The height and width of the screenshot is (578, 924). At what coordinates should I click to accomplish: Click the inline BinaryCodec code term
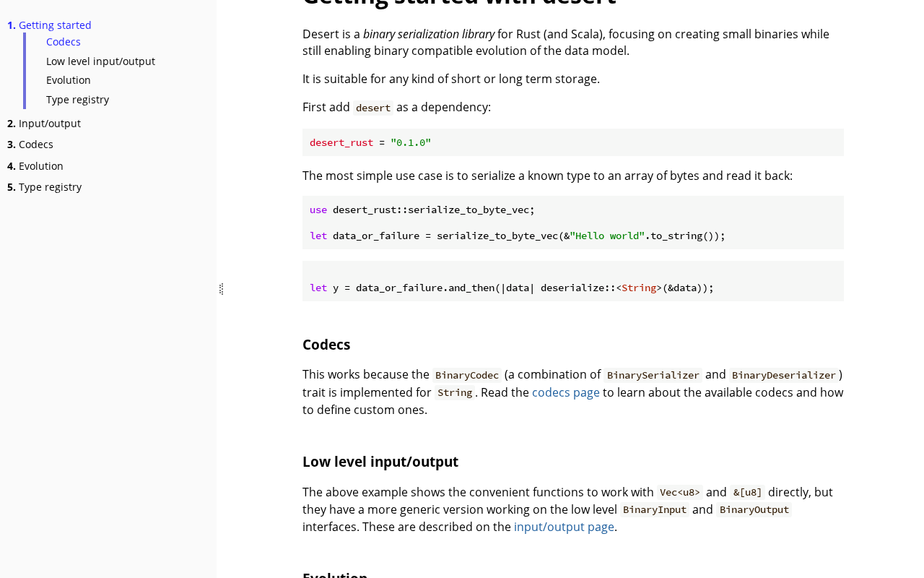pos(467,375)
